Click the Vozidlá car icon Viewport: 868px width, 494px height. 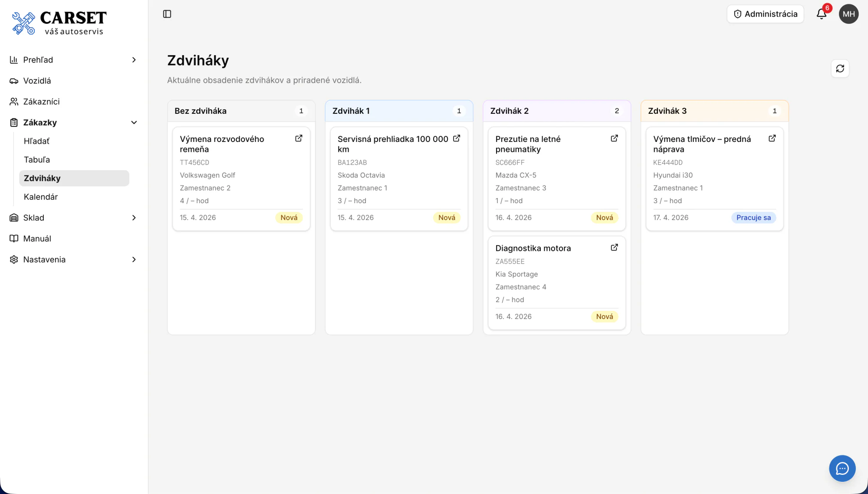point(14,81)
